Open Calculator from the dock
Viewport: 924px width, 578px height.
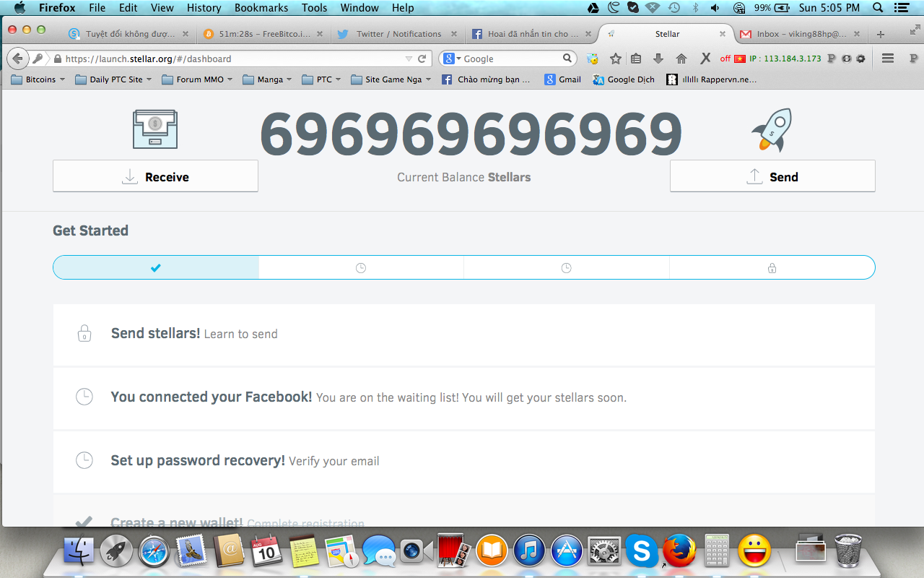717,551
